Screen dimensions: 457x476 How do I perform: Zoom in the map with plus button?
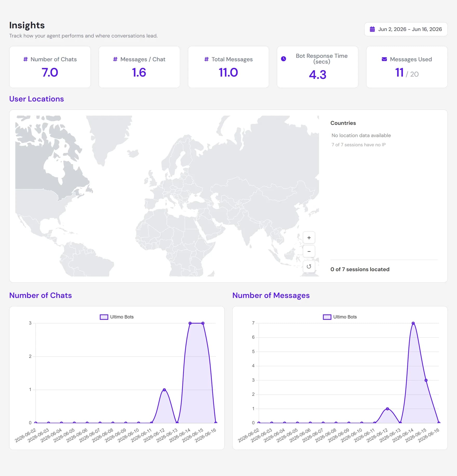coord(309,238)
